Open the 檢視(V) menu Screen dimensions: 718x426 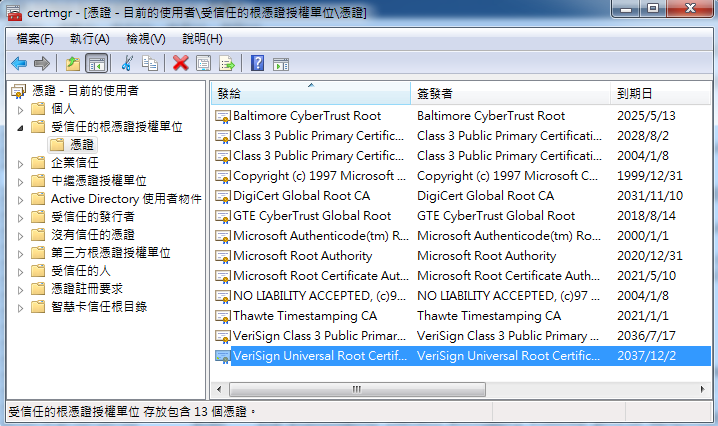[x=146, y=39]
